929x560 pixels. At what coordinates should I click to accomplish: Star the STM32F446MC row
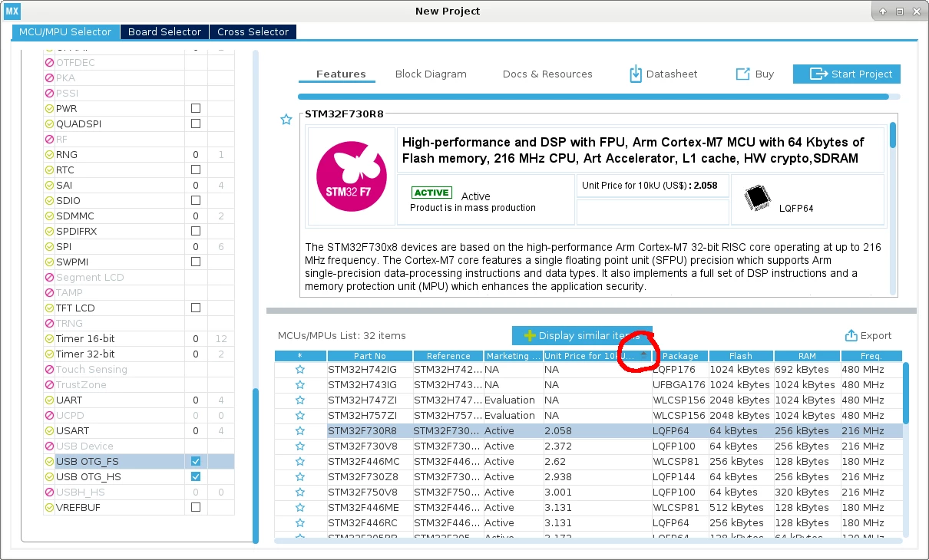pyautogui.click(x=300, y=461)
